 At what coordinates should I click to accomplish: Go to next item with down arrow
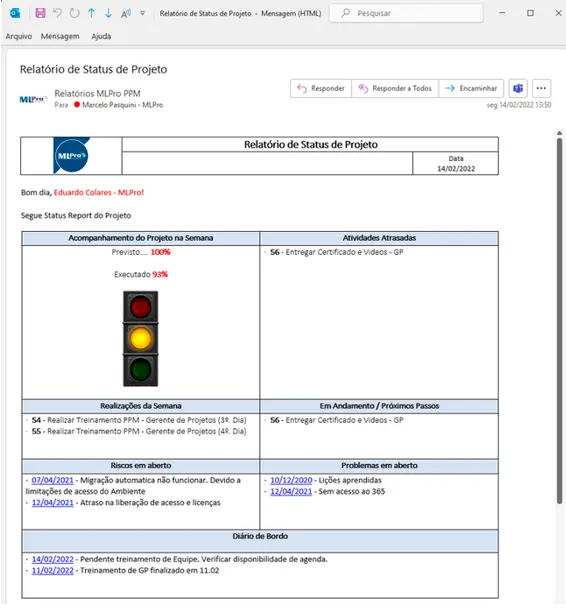tap(108, 13)
